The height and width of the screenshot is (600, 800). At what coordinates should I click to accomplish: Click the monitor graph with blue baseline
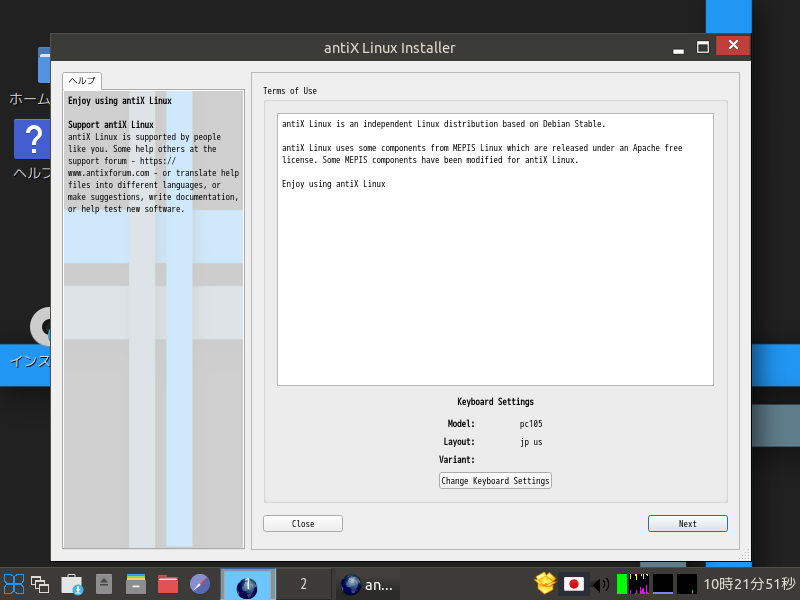(663, 584)
